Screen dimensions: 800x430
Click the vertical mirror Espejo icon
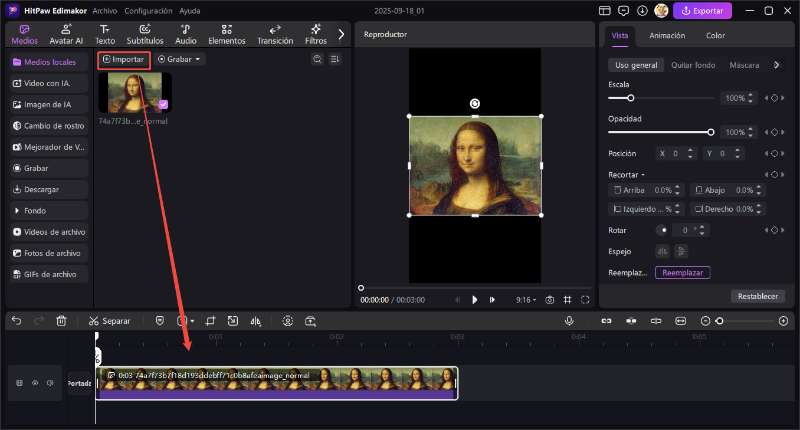(x=681, y=251)
